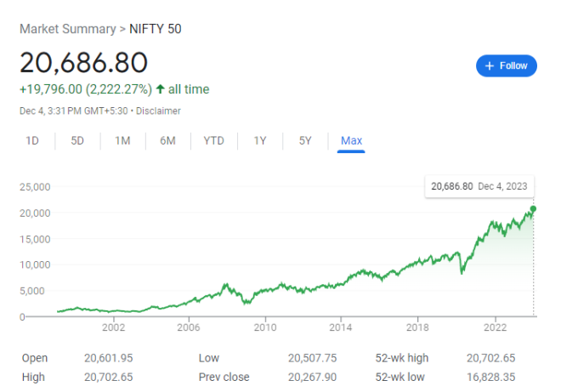The height and width of the screenshot is (392, 561).
Task: Click the chart line near 2008 peak
Action: 225,286
